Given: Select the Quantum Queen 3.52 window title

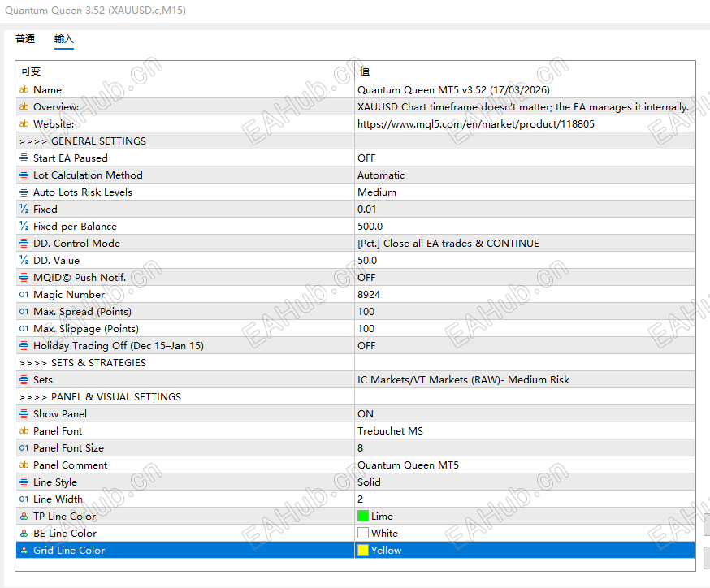Looking at the screenshot, I should (96, 11).
